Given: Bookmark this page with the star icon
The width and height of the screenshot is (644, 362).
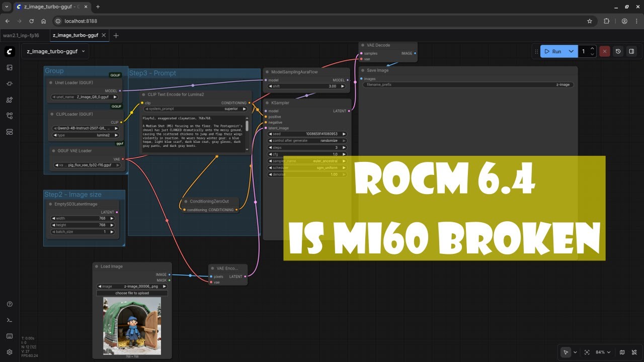Looking at the screenshot, I should [x=590, y=21].
